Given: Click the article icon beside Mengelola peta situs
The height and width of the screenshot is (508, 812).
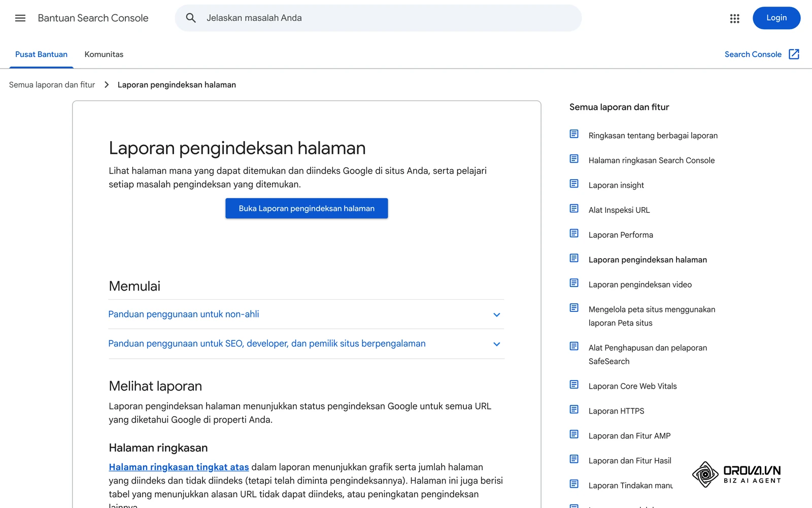Looking at the screenshot, I should (574, 308).
